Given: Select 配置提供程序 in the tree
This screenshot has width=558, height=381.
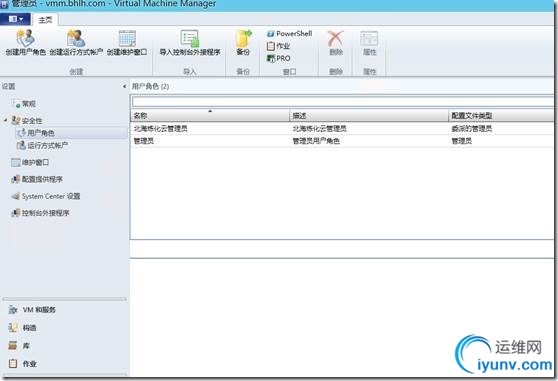Looking at the screenshot, I should click(x=42, y=179).
